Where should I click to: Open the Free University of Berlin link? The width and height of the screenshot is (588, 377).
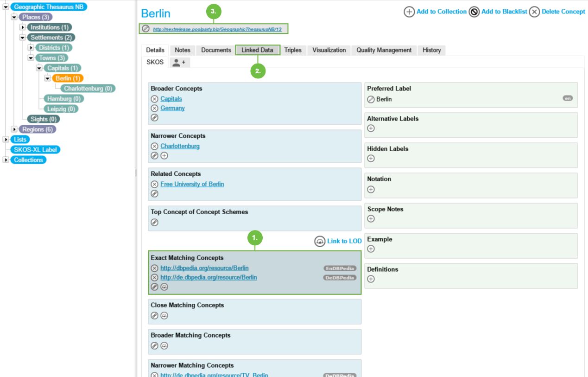pos(192,184)
